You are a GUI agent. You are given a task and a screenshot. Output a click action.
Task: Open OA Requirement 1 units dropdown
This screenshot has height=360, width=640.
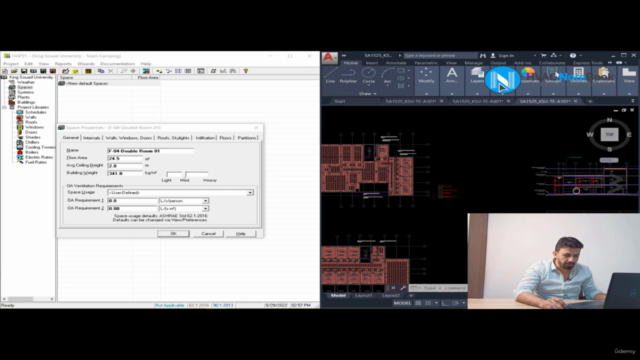coord(205,201)
